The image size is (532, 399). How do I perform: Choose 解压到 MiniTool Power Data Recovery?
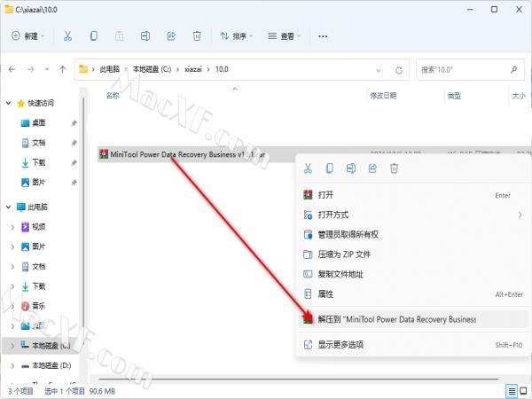pos(412,319)
